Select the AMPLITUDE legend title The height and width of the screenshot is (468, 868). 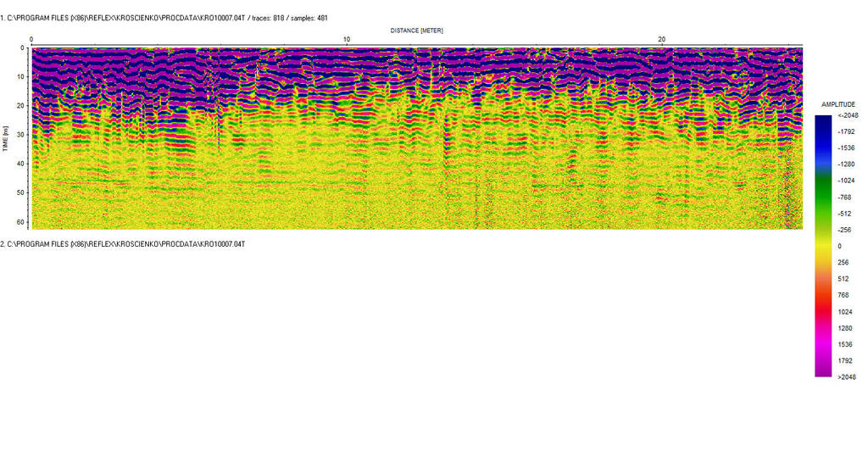pyautogui.click(x=838, y=104)
